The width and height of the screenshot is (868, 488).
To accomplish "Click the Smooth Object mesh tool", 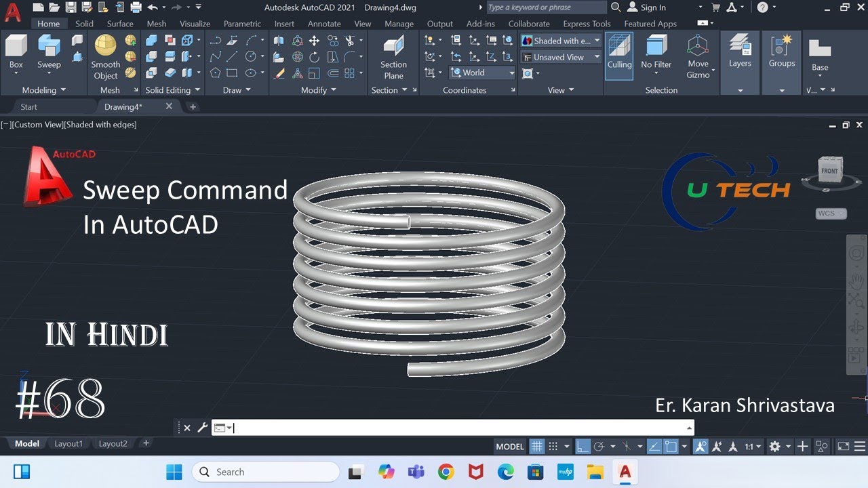I will pos(106,57).
